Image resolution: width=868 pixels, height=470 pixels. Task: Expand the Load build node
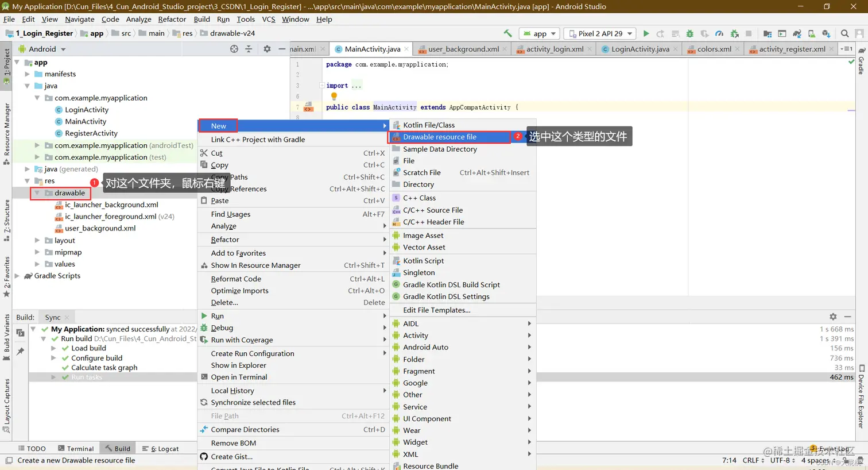[x=54, y=348]
